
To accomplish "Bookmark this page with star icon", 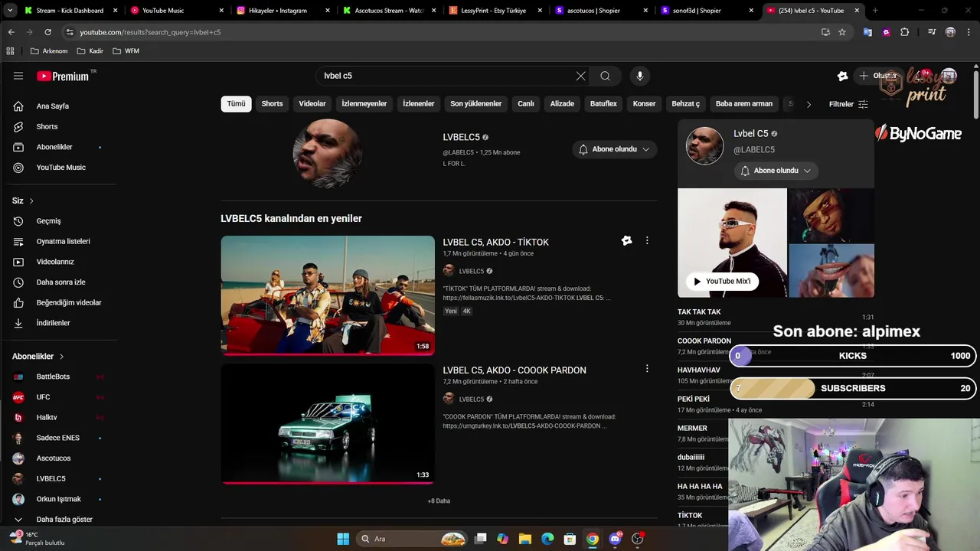I will (842, 32).
